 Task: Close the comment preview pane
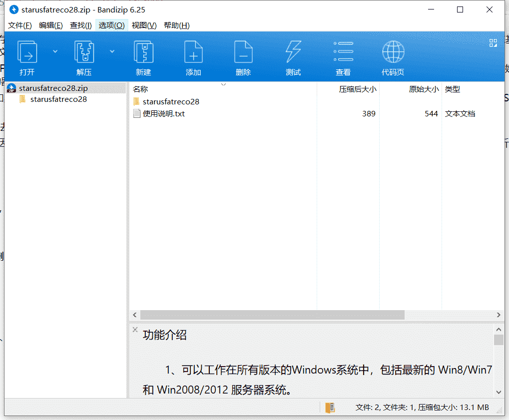135,330
